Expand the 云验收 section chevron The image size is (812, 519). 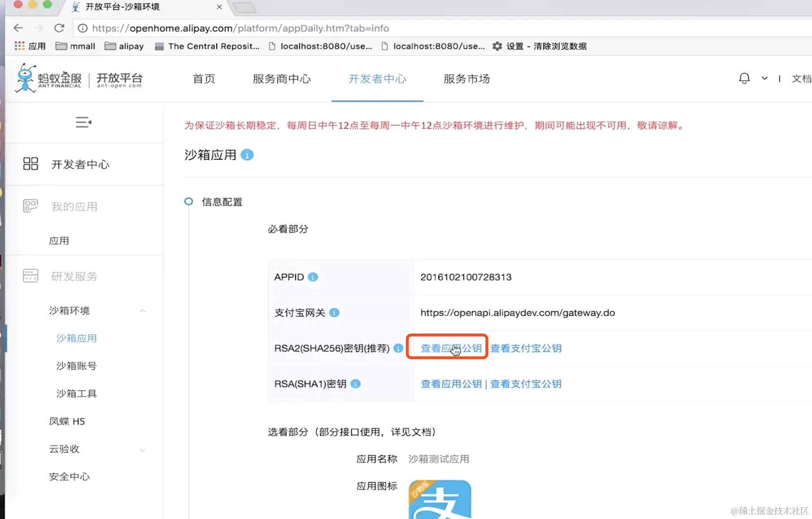142,450
